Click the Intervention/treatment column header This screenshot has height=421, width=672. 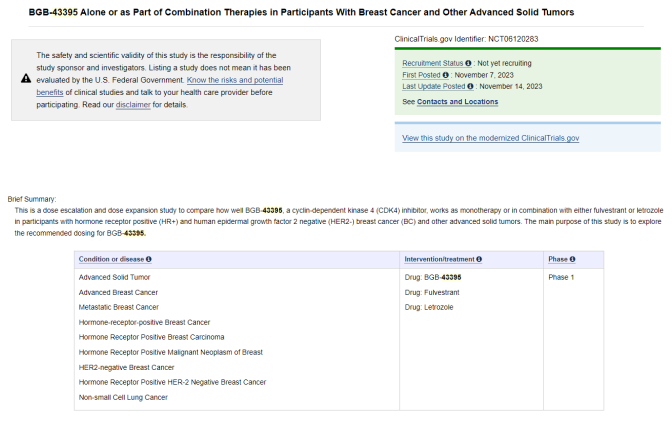point(439,259)
